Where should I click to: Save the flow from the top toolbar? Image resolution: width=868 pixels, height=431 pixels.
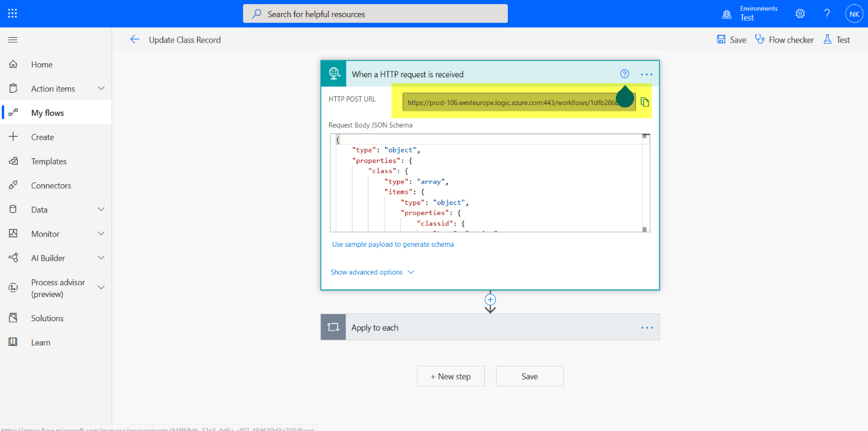[731, 40]
